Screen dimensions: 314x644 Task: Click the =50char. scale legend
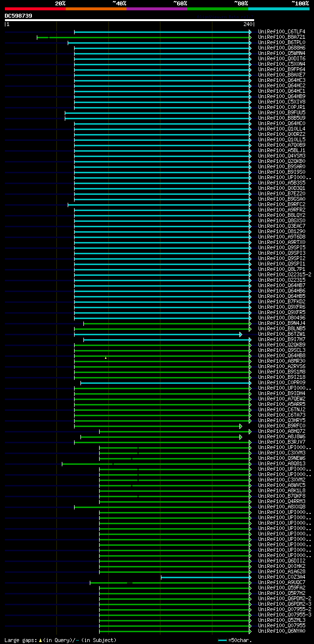coord(235,640)
